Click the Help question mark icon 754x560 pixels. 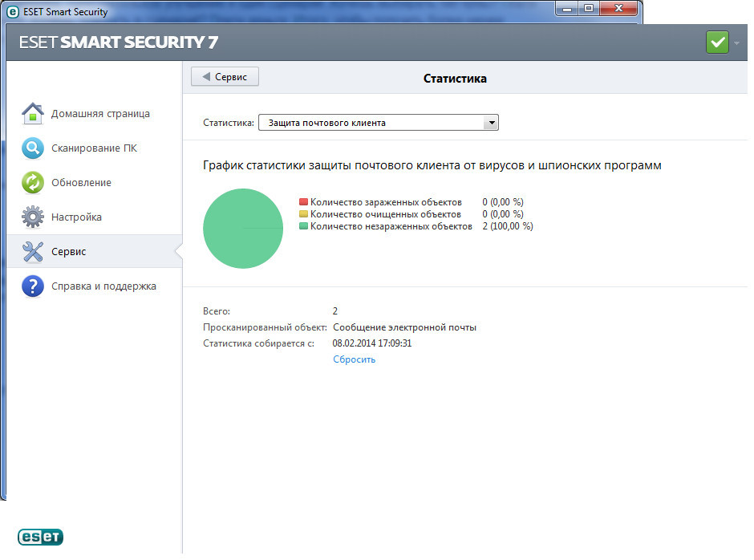click(x=32, y=286)
